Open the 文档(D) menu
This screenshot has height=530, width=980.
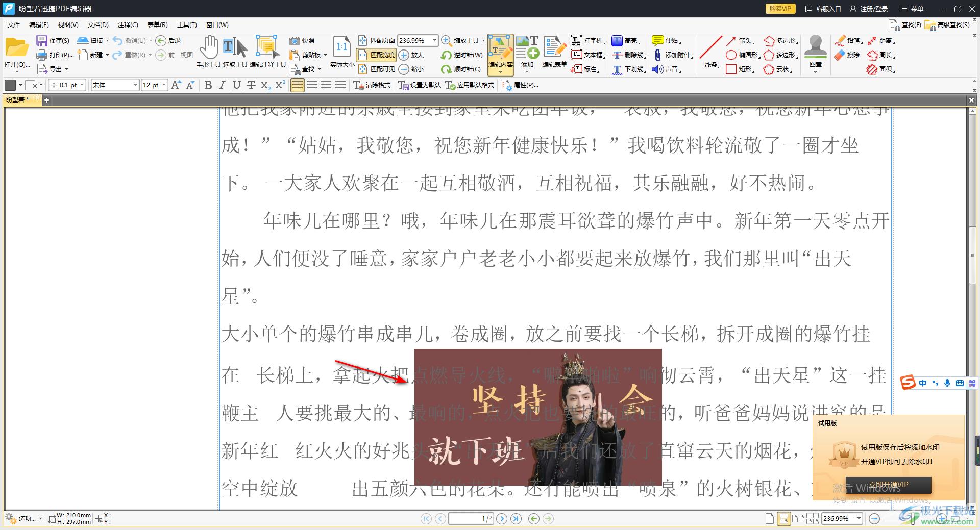[x=98, y=24]
